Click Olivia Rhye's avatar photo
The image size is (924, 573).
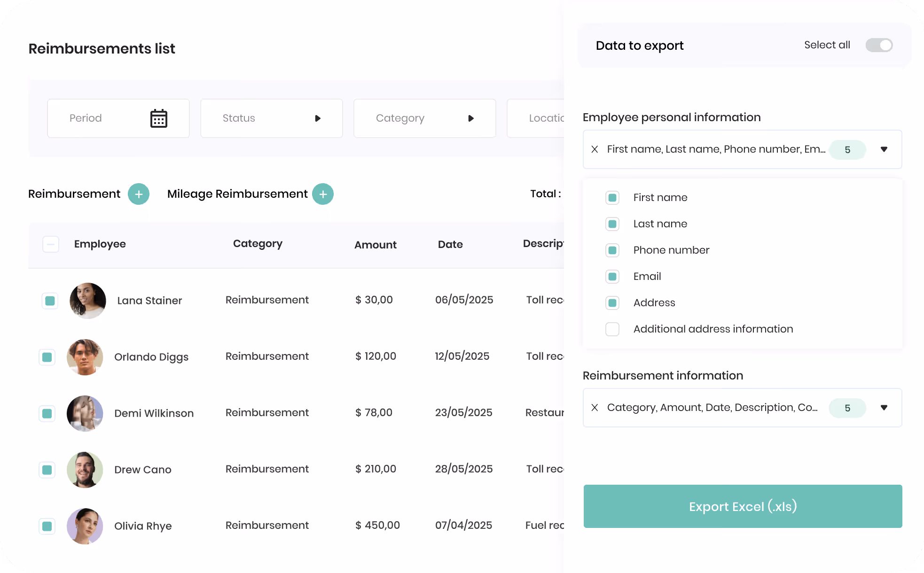click(x=85, y=526)
